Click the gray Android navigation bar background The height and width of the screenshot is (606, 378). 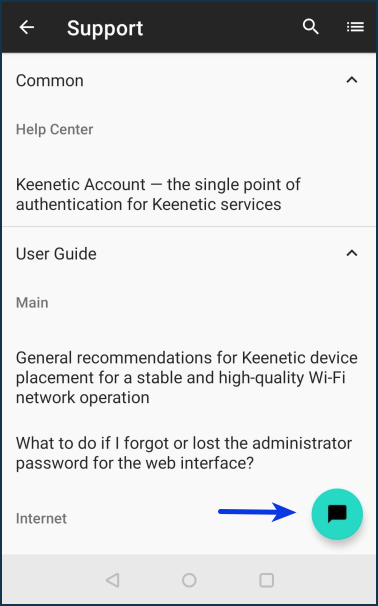(189, 580)
